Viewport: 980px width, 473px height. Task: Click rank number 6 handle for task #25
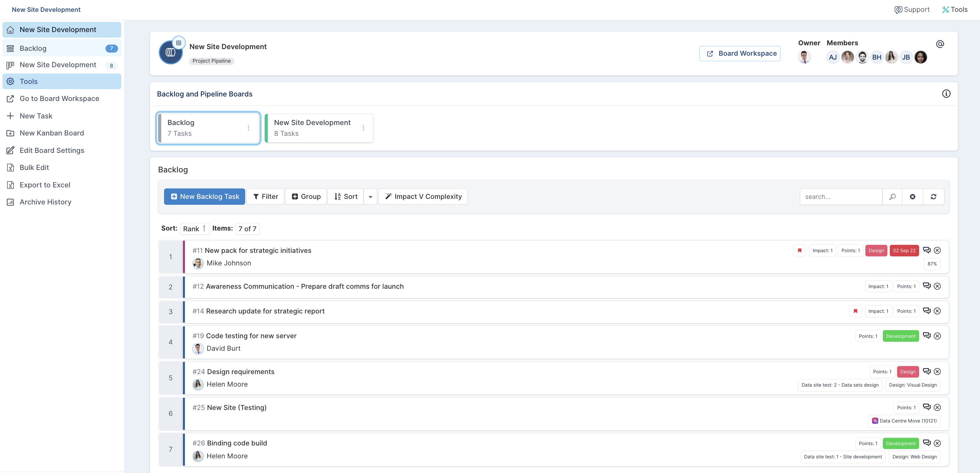pyautogui.click(x=170, y=414)
